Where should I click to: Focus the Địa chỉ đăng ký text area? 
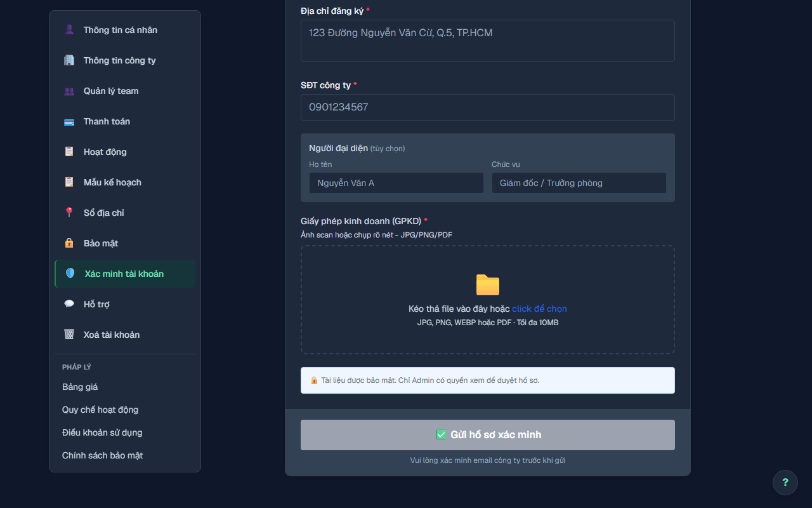pos(488,41)
